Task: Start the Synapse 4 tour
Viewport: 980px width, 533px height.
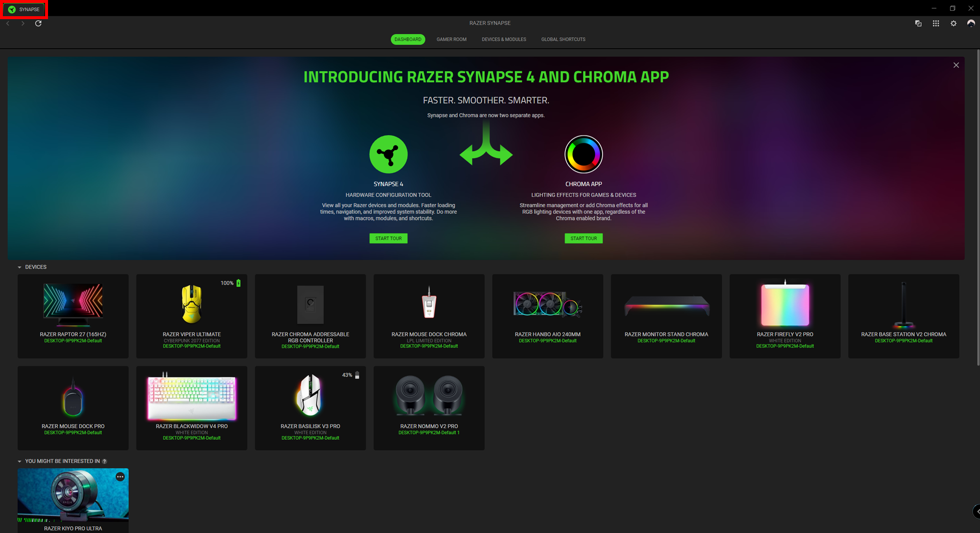Action: (x=388, y=238)
